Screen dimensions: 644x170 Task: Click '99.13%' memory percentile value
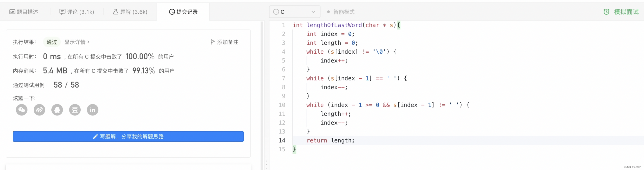click(144, 71)
